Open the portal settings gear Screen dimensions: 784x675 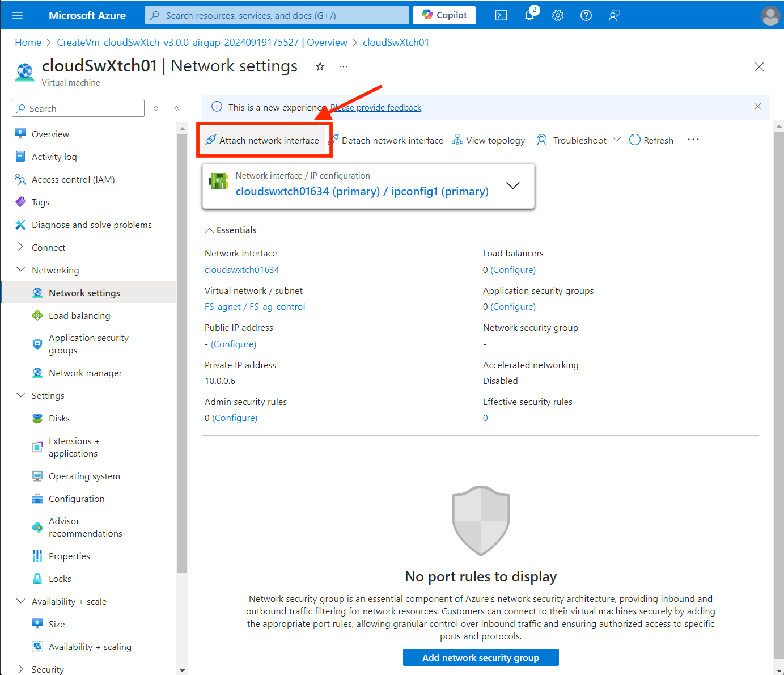point(557,15)
